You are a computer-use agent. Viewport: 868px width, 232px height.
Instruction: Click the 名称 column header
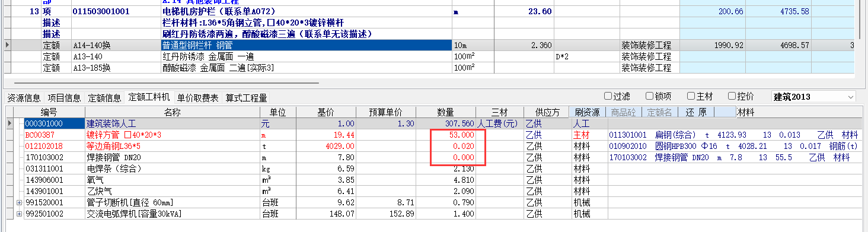173,112
